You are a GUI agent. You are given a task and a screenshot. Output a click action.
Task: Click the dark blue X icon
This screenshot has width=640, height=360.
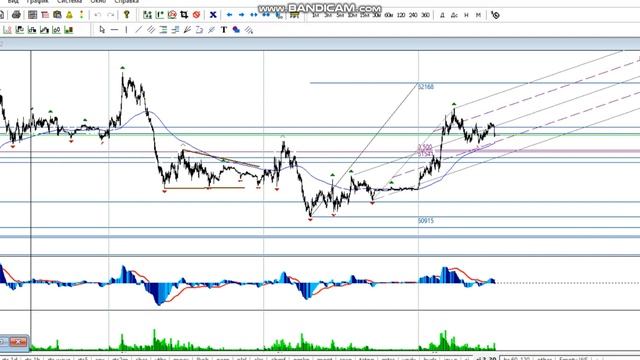(213, 15)
